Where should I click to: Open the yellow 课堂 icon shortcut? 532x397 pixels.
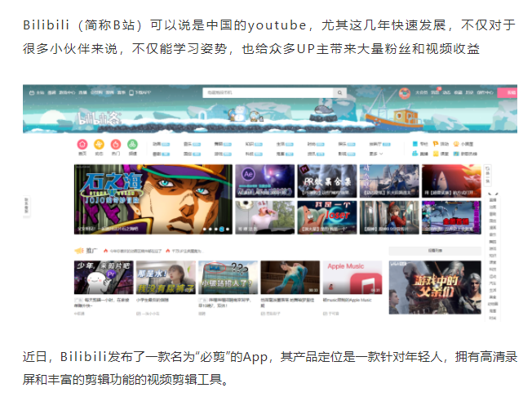coord(436,154)
